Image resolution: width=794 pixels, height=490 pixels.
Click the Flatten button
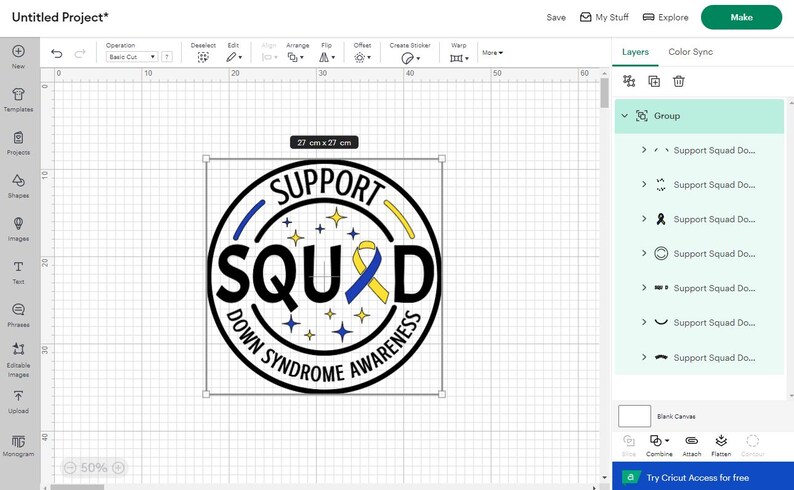tap(721, 445)
